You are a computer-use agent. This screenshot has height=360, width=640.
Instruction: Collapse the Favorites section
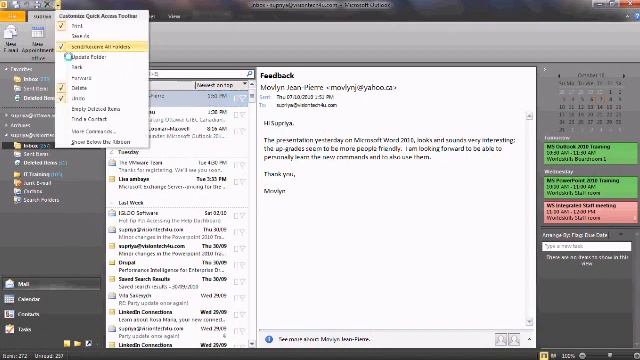(x=6, y=69)
